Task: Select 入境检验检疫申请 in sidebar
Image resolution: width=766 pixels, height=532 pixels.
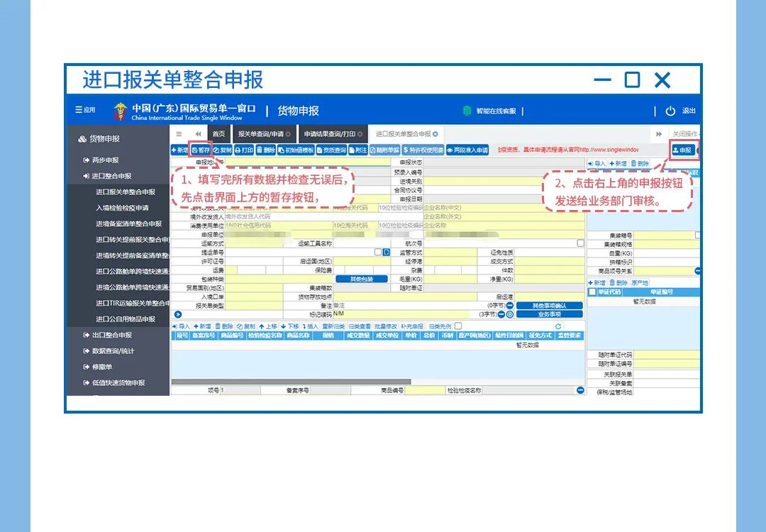Action: point(122,208)
